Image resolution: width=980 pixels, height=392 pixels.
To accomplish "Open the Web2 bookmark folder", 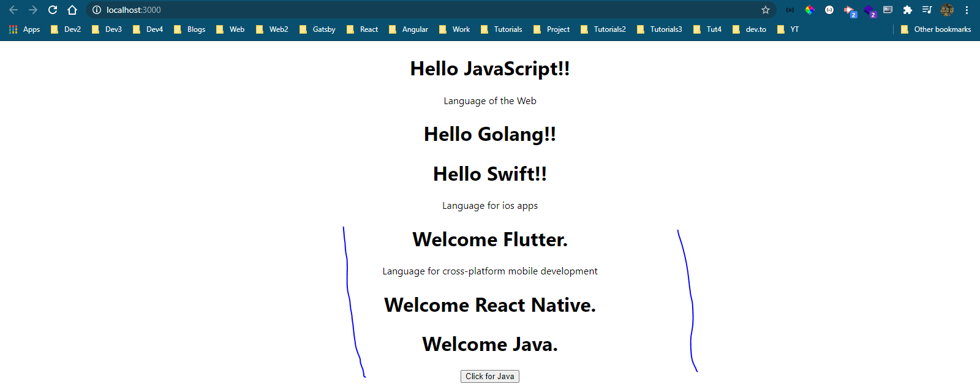I will point(272,29).
